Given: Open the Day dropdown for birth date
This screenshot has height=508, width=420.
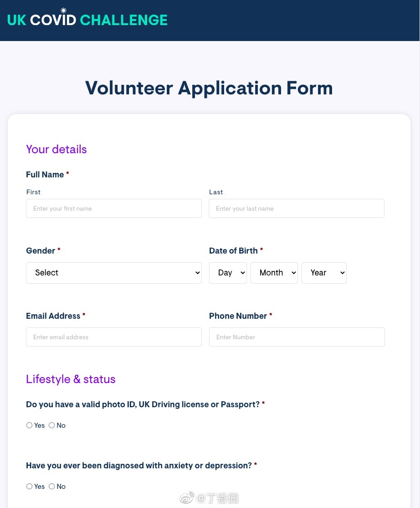Looking at the screenshot, I should [228, 273].
